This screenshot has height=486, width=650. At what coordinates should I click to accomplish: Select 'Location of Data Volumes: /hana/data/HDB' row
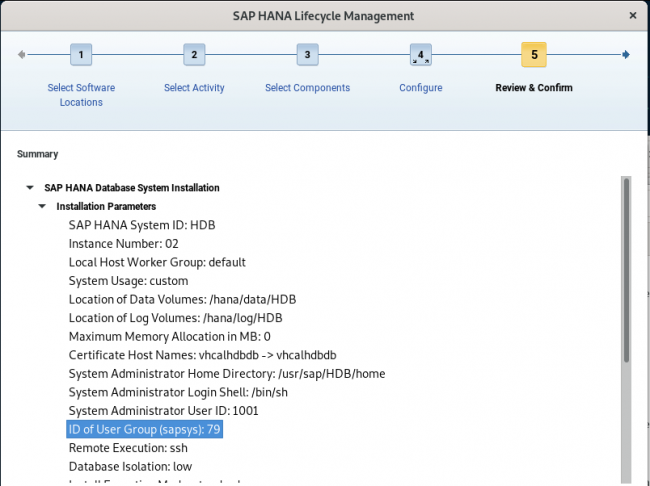tap(182, 299)
